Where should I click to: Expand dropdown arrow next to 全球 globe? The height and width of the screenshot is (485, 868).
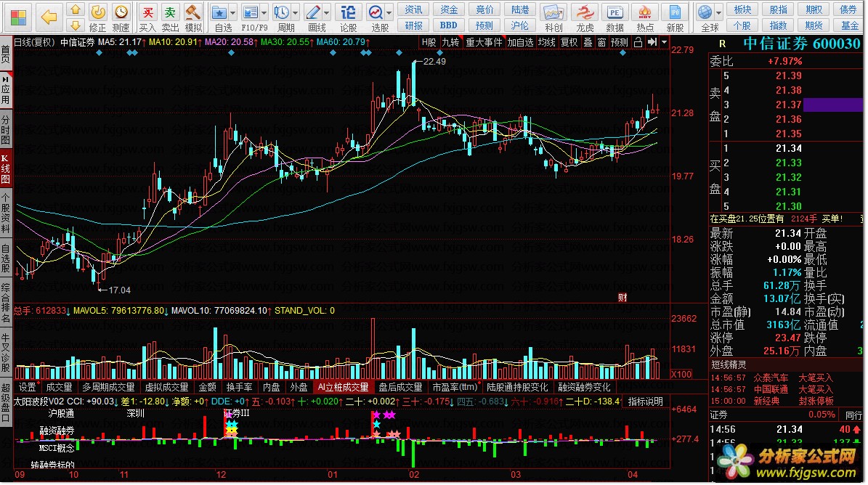718,12
